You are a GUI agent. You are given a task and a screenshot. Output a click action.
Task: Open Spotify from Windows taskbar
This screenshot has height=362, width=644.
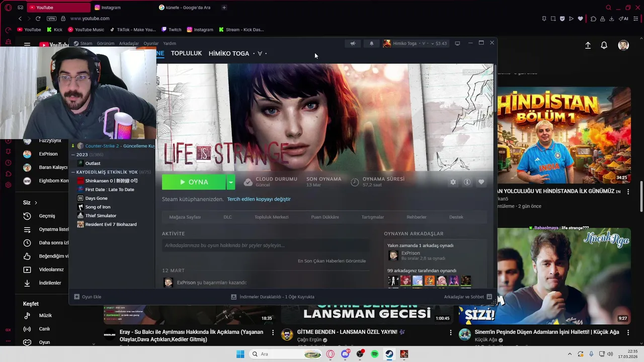point(375,354)
